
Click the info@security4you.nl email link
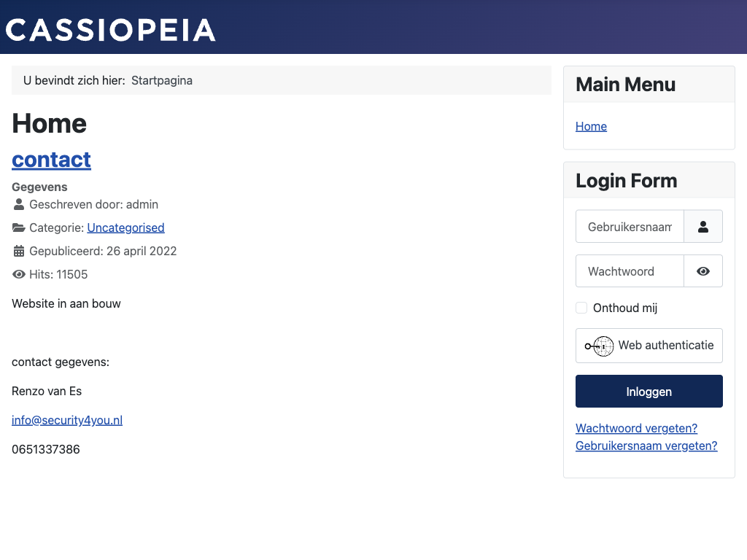[x=67, y=420]
